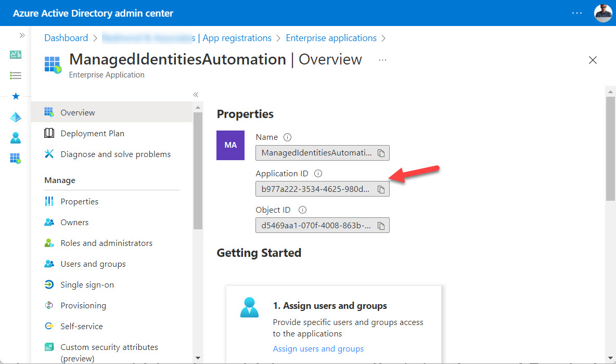Select Deployment Plan menu item
The image size is (616, 364).
[x=92, y=133]
